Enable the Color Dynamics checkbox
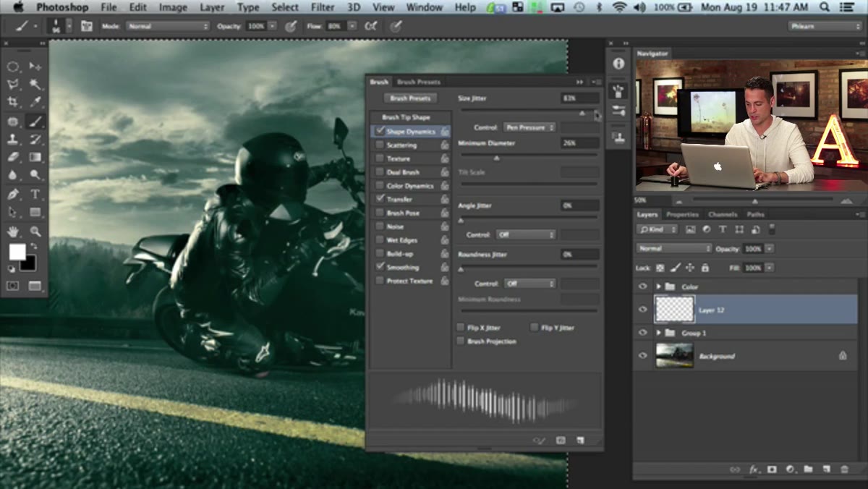Image resolution: width=868 pixels, height=489 pixels. click(380, 186)
